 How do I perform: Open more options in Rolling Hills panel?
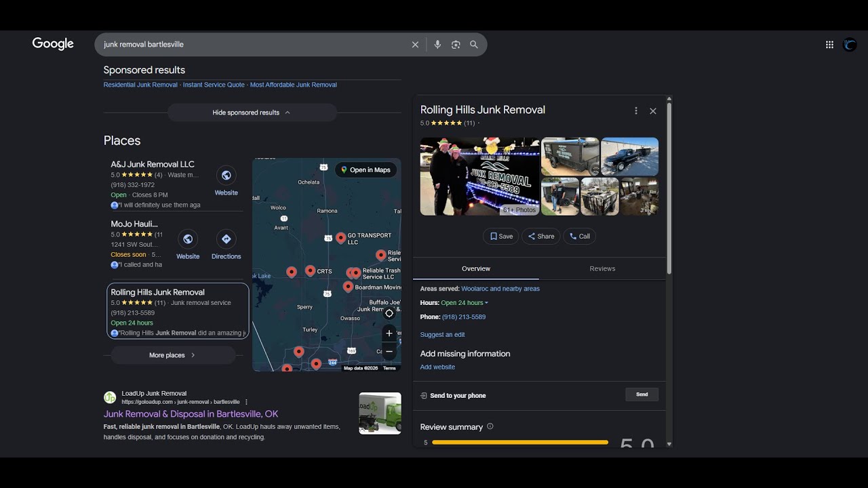(636, 111)
